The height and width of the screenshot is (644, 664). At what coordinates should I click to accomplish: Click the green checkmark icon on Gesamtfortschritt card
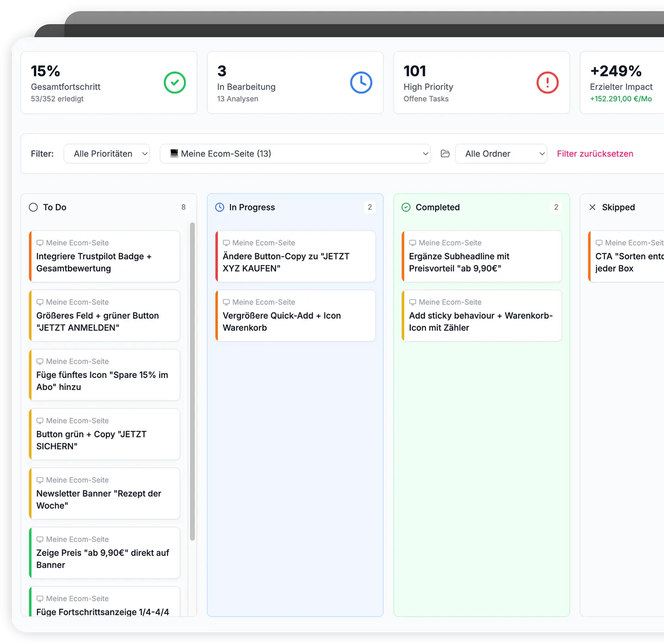tap(174, 82)
